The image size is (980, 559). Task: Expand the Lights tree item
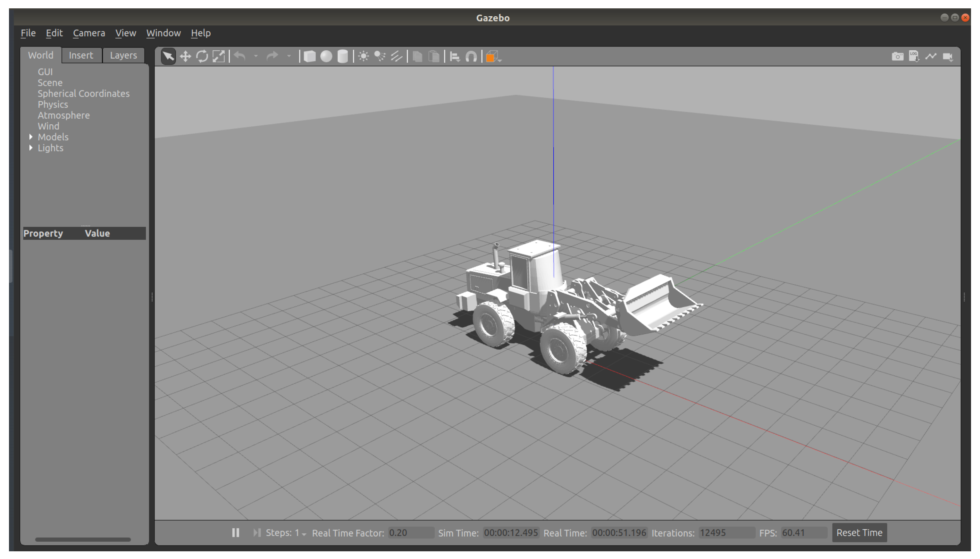pos(31,148)
